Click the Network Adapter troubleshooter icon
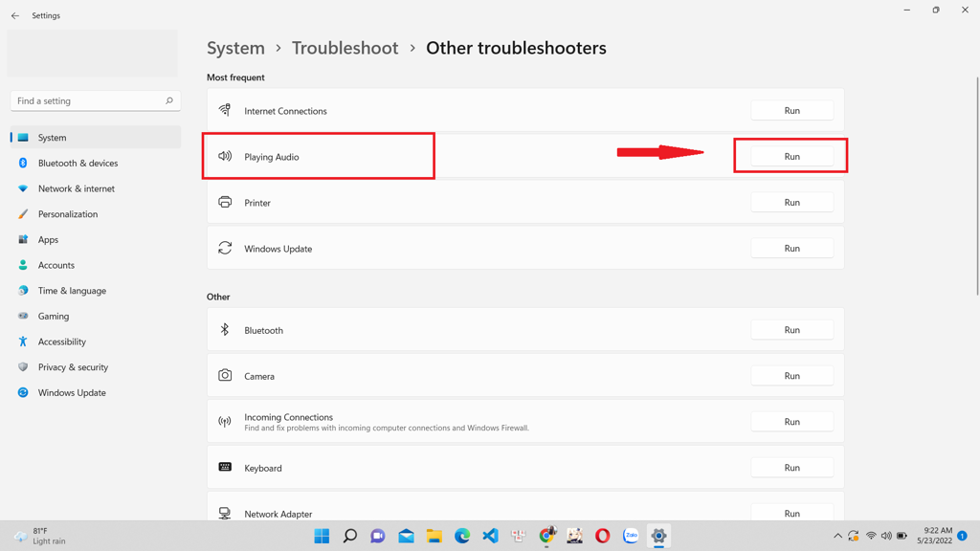 click(225, 514)
